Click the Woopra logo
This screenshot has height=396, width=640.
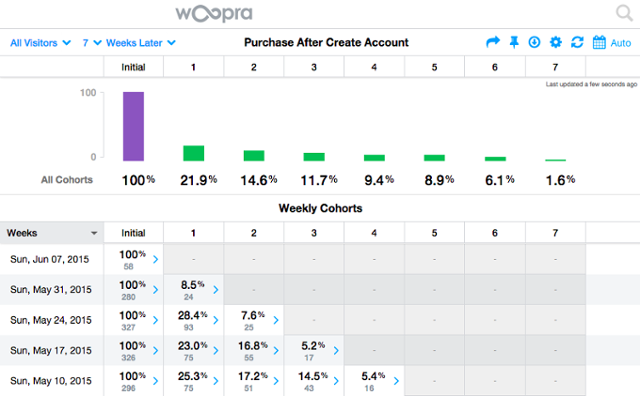coord(214,13)
